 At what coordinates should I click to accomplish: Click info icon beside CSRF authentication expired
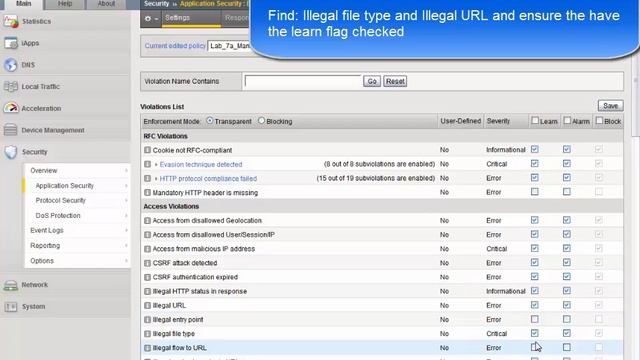(147, 277)
